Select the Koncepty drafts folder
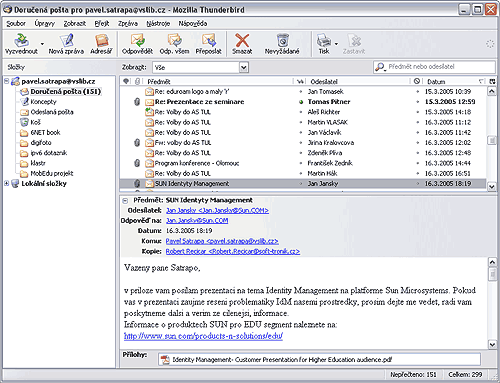The image size is (500, 383). point(39,102)
